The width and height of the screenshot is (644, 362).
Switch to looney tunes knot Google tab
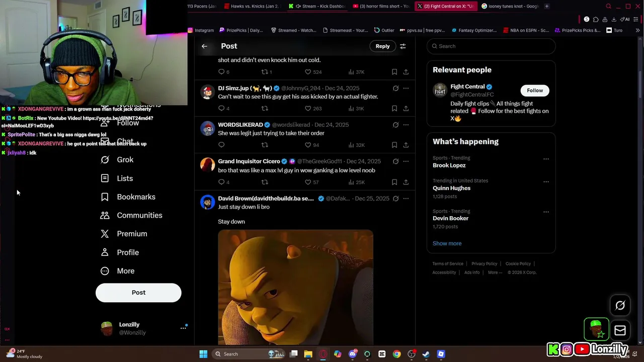(x=509, y=6)
